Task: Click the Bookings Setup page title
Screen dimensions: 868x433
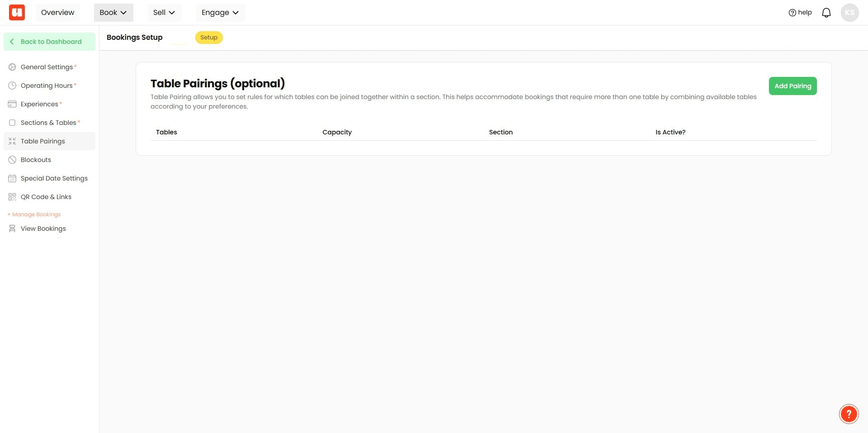Action: (x=135, y=38)
